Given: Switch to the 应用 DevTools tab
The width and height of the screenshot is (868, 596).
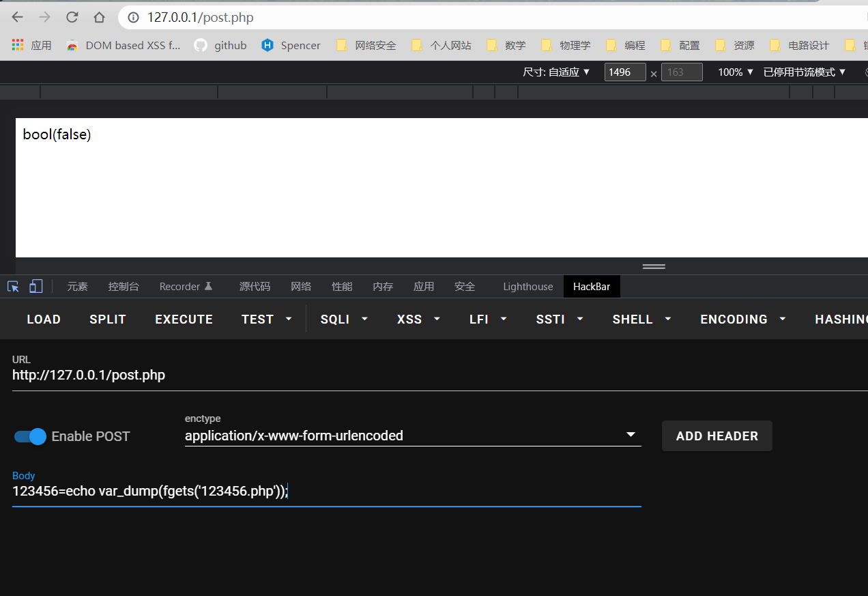Looking at the screenshot, I should (424, 287).
